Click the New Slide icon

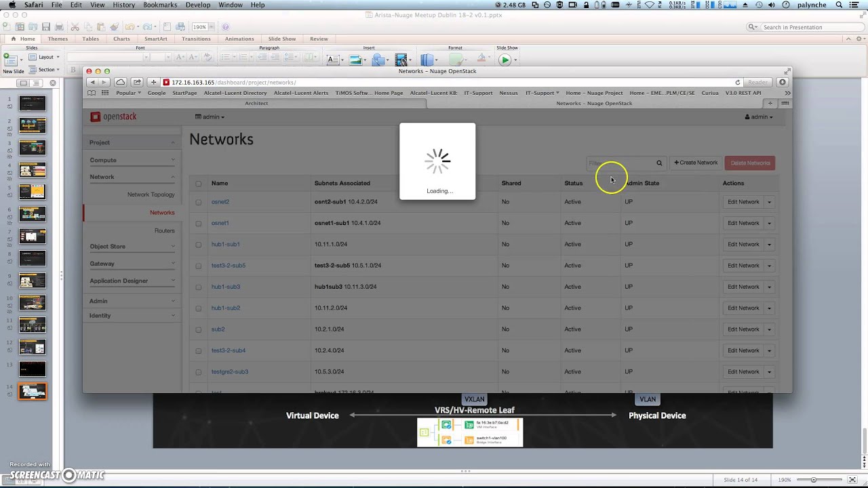[x=11, y=60]
